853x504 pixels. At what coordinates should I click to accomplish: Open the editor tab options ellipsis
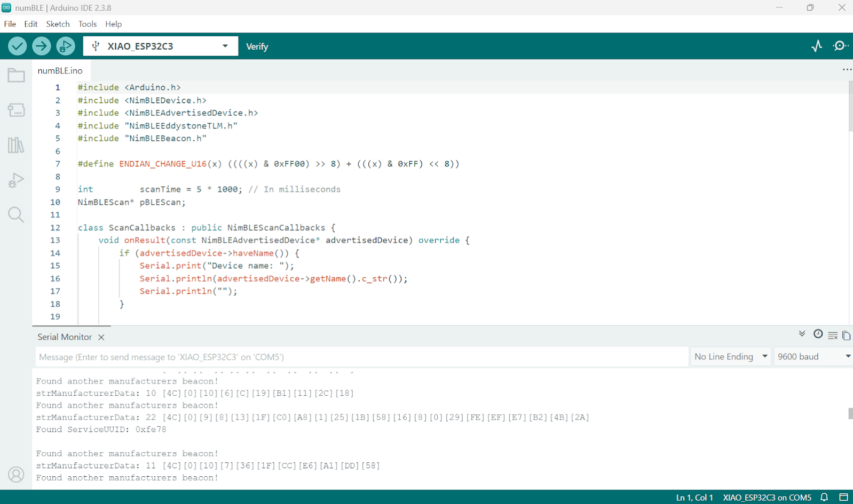point(847,70)
